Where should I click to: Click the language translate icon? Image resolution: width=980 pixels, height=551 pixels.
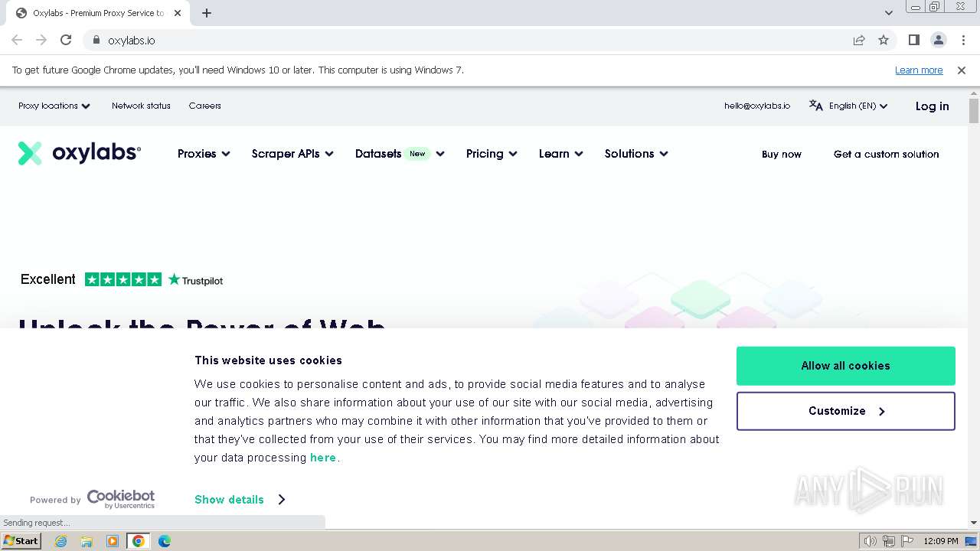816,106
